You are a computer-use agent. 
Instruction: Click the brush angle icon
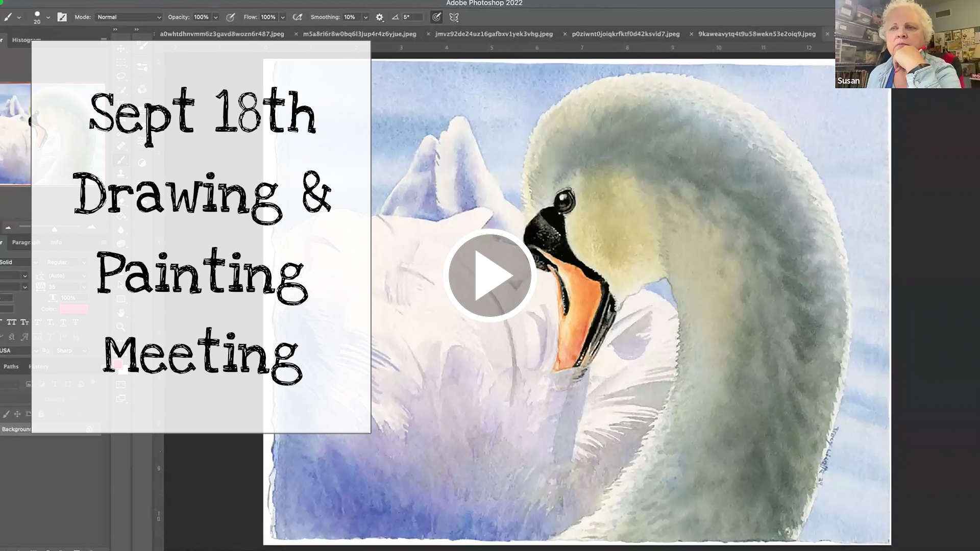(x=395, y=17)
